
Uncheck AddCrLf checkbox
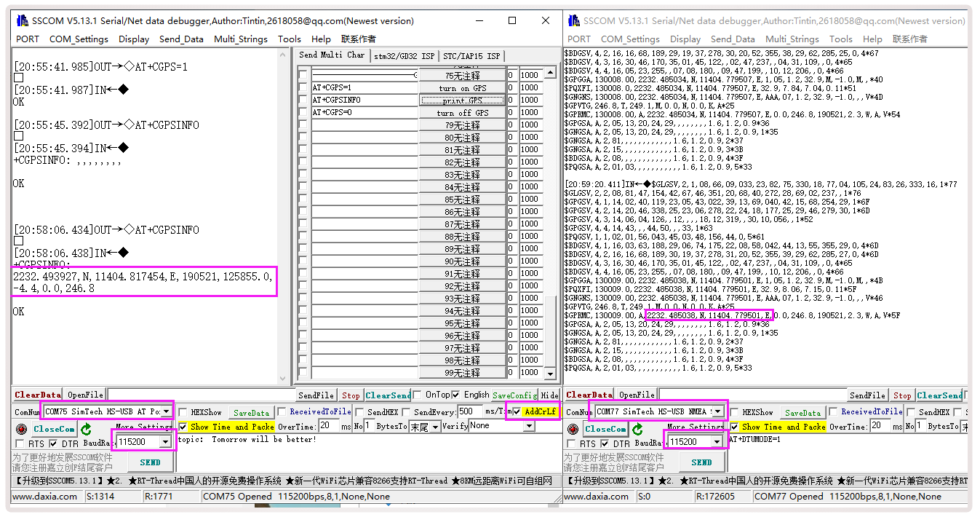coord(517,411)
